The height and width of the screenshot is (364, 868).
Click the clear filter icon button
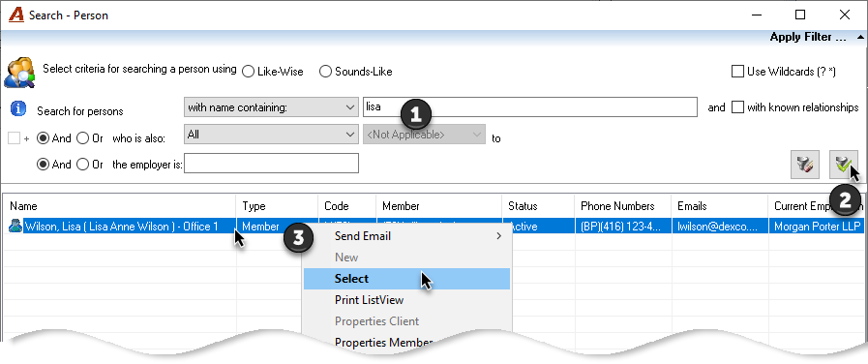tap(804, 165)
